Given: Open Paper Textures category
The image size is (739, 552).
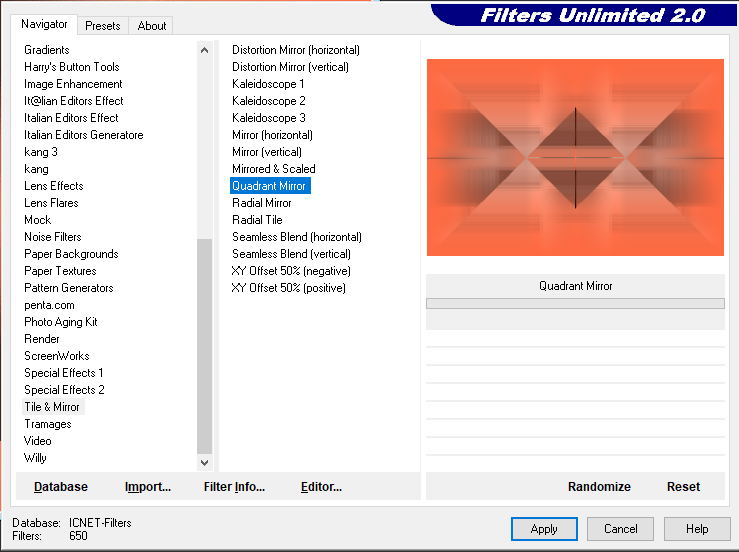Looking at the screenshot, I should point(60,271).
